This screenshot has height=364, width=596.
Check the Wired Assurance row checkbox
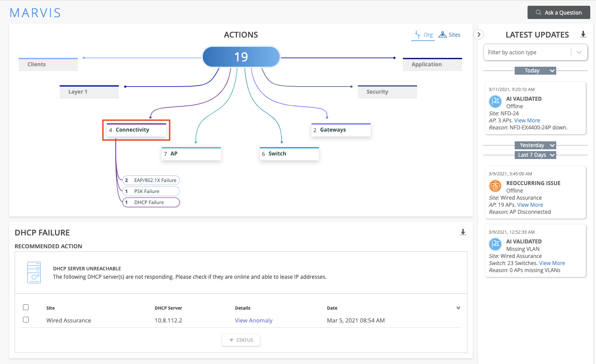[x=26, y=320]
